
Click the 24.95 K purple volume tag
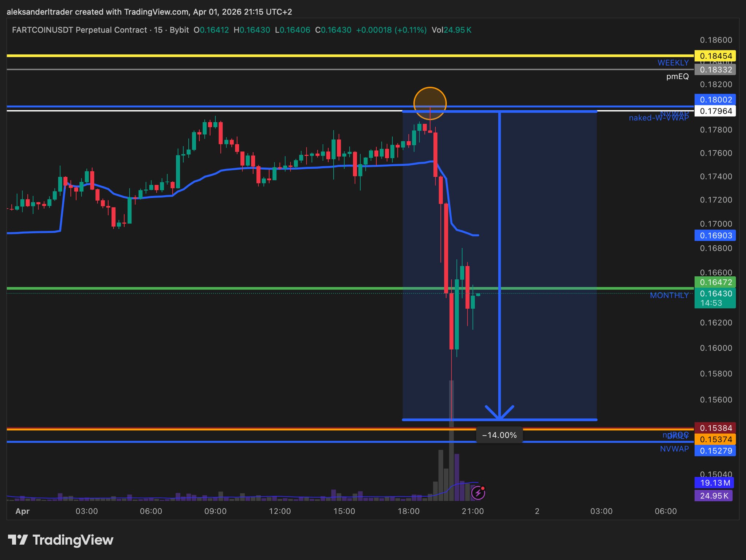[x=713, y=496]
